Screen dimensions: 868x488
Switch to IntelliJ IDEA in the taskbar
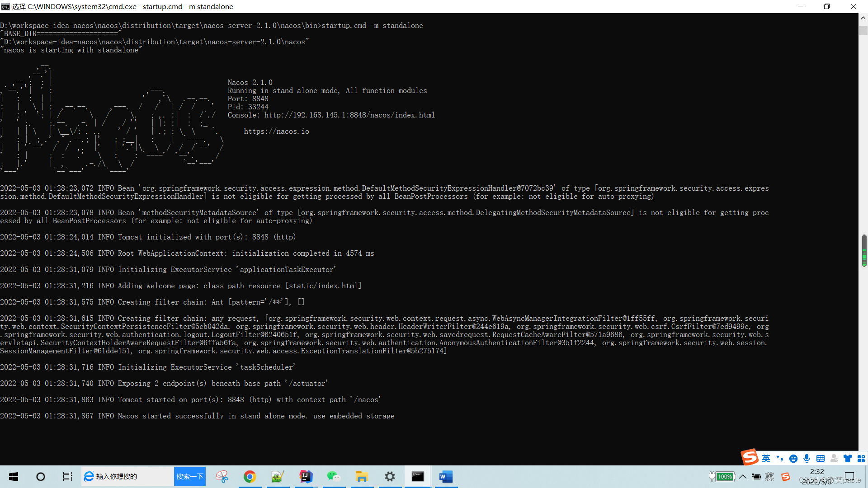point(306,477)
